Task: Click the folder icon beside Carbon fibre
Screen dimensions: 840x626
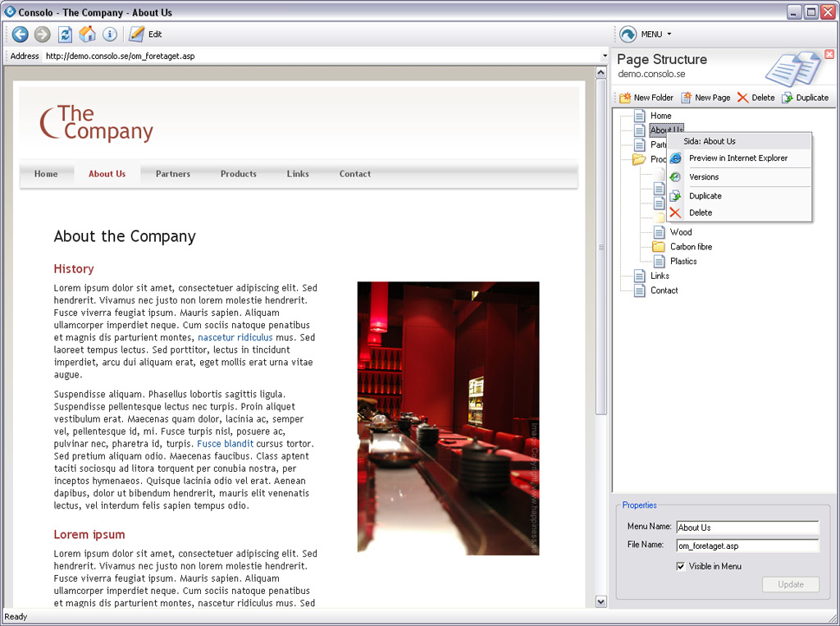Action: click(659, 246)
